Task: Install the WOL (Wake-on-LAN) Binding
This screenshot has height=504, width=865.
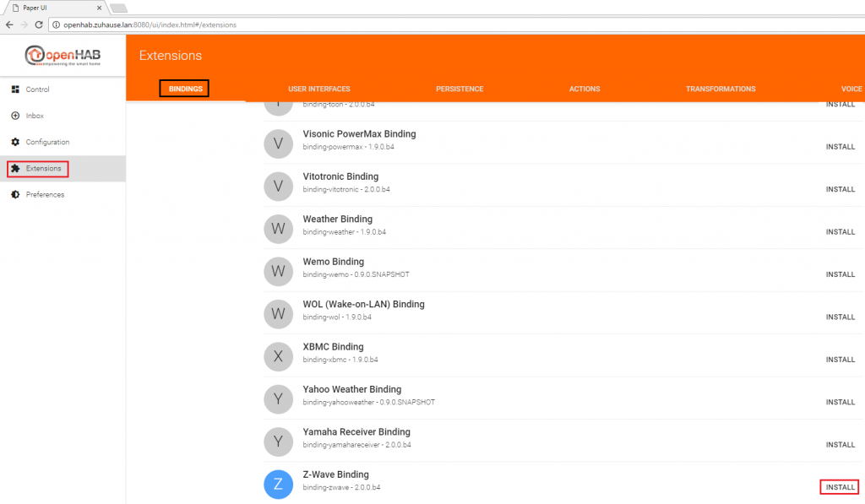Action: click(840, 317)
